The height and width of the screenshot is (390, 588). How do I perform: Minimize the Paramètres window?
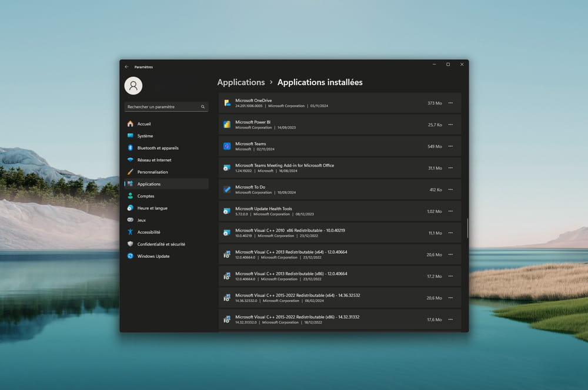point(435,65)
